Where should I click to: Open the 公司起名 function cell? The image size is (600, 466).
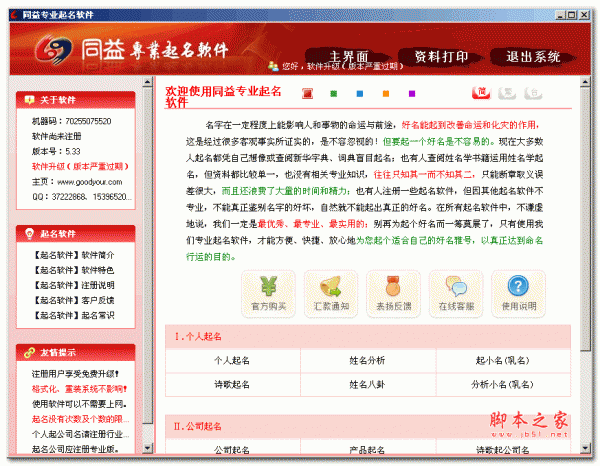[x=233, y=448]
